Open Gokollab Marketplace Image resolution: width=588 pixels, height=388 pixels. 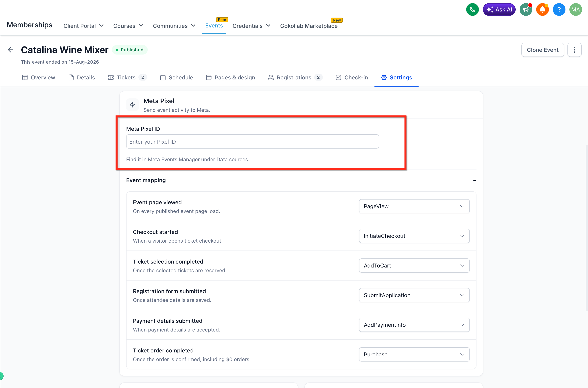pyautogui.click(x=309, y=26)
